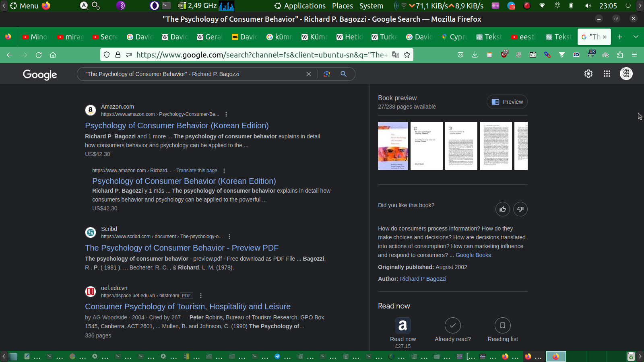The height and width of the screenshot is (362, 644).
Task: Open the Richard P Bagozzi author link
Action: tap(423, 279)
